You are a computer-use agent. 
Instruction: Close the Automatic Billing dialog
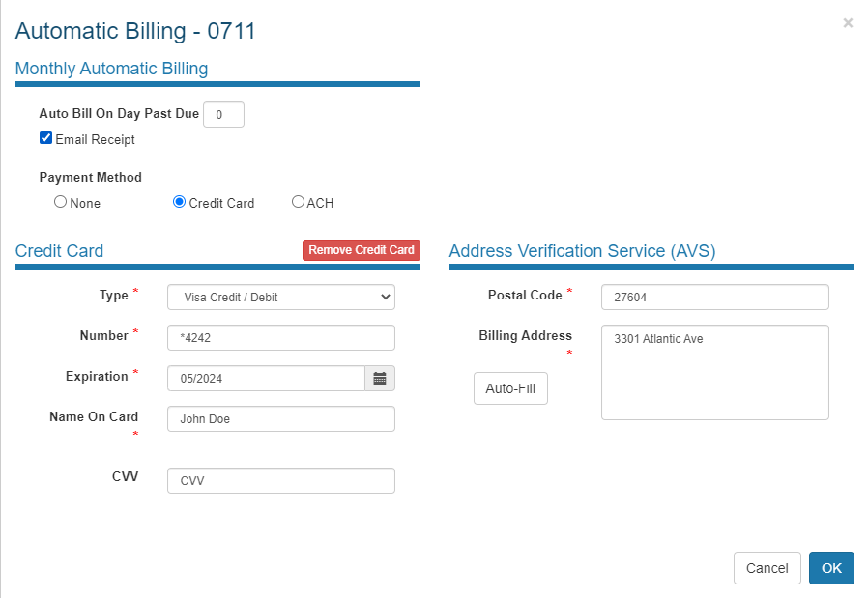point(848,23)
